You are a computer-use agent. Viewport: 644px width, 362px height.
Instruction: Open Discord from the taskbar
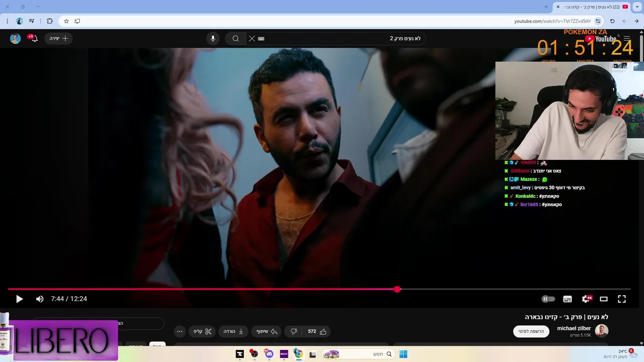[x=269, y=354]
